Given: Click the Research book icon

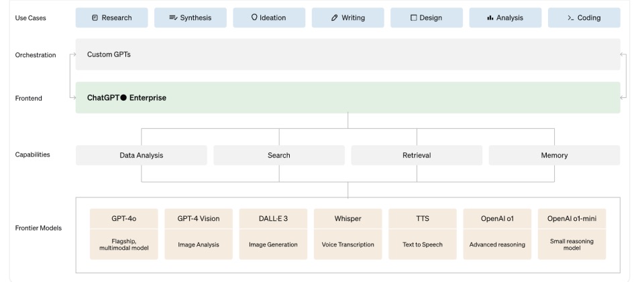Looking at the screenshot, I should pyautogui.click(x=95, y=17).
